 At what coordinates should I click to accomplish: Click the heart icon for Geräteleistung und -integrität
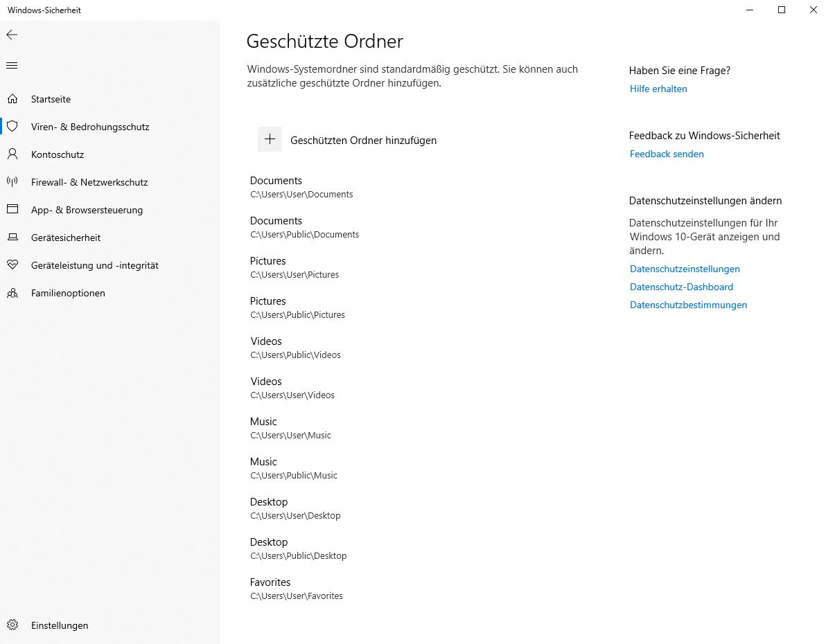12,265
